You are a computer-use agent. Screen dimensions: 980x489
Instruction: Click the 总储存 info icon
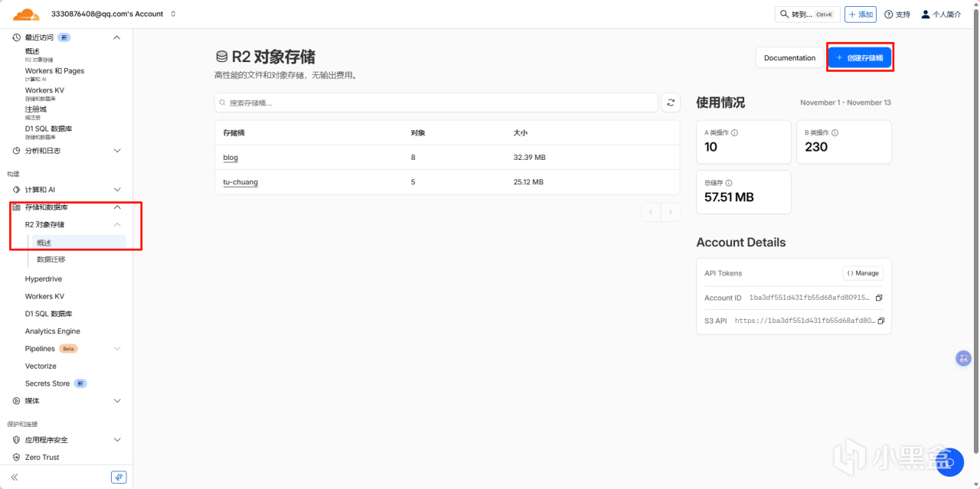click(x=728, y=183)
